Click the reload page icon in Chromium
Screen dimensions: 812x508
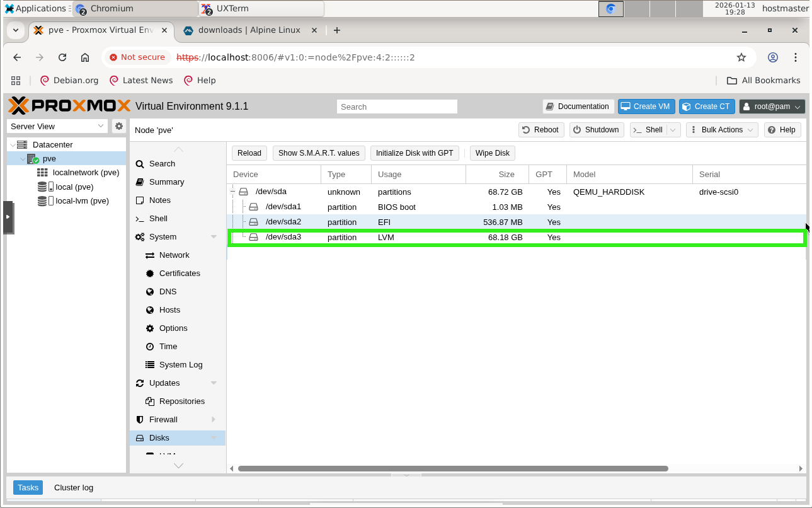coord(62,57)
